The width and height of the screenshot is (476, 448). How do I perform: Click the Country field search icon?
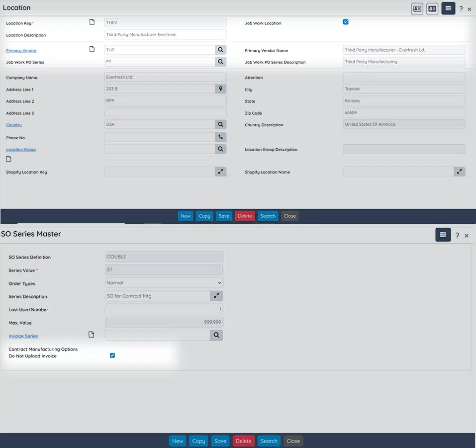220,124
